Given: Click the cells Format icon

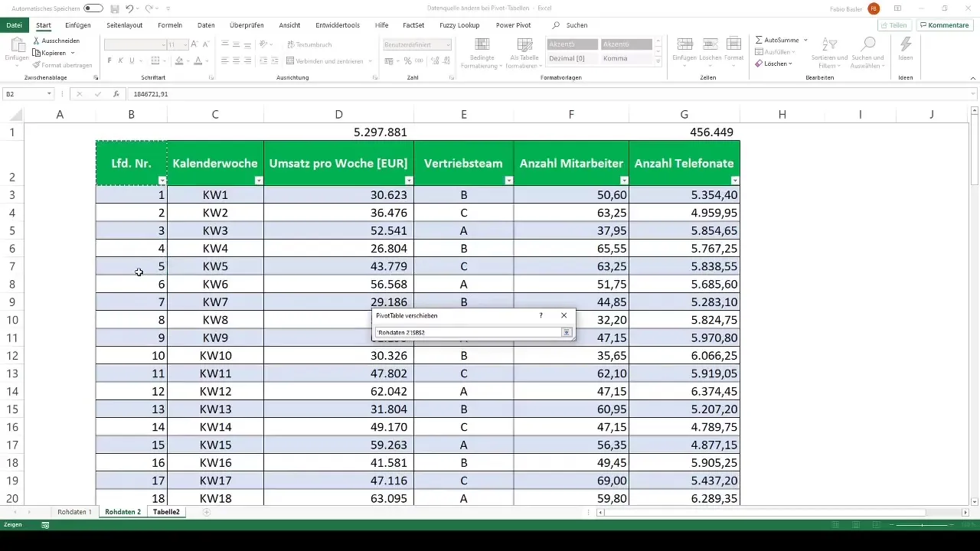Looking at the screenshot, I should [733, 44].
